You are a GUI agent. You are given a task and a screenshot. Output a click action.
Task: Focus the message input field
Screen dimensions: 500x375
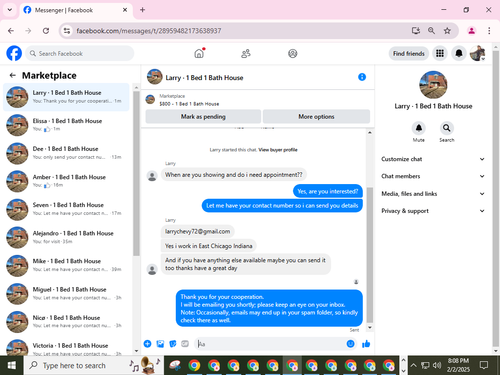tap(272, 344)
